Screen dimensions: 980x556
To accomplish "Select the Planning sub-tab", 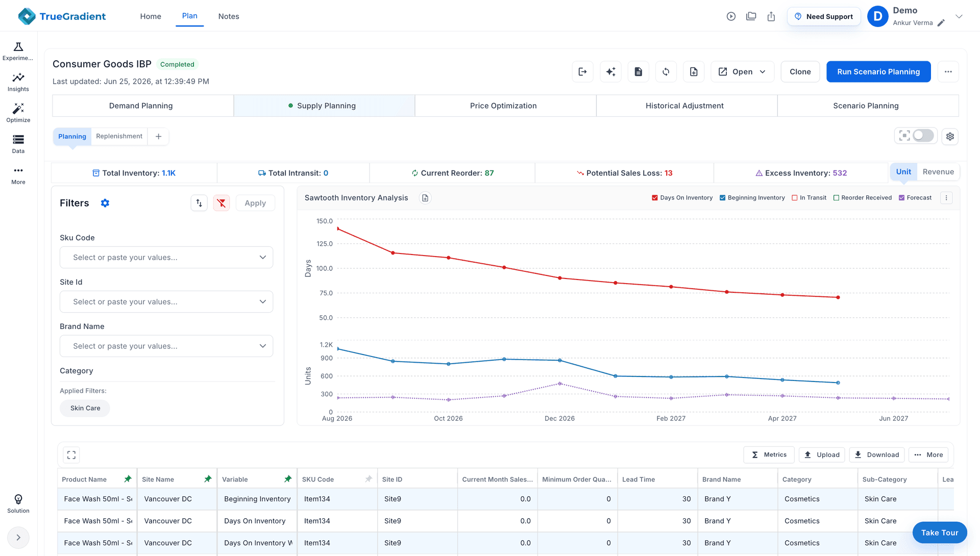I will click(x=72, y=136).
